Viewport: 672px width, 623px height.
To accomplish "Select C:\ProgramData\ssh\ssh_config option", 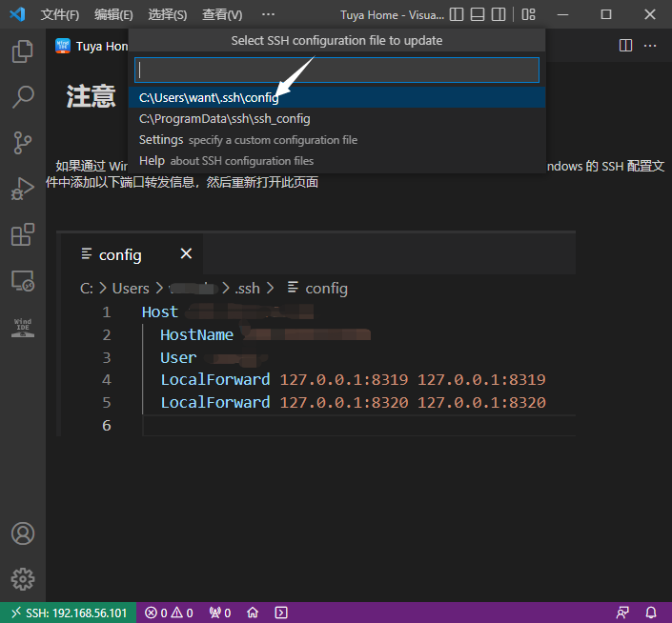I will pos(336,119).
